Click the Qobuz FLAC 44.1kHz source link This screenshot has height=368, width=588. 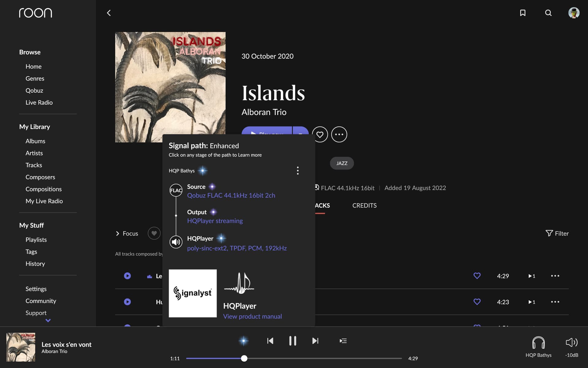click(231, 195)
